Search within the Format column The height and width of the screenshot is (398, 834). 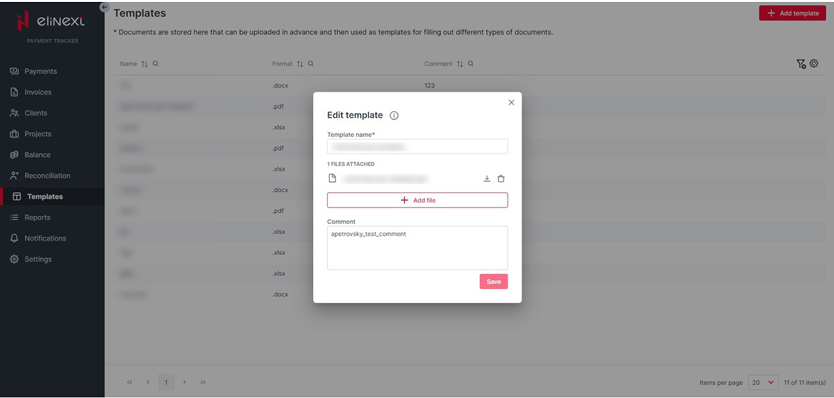click(311, 63)
